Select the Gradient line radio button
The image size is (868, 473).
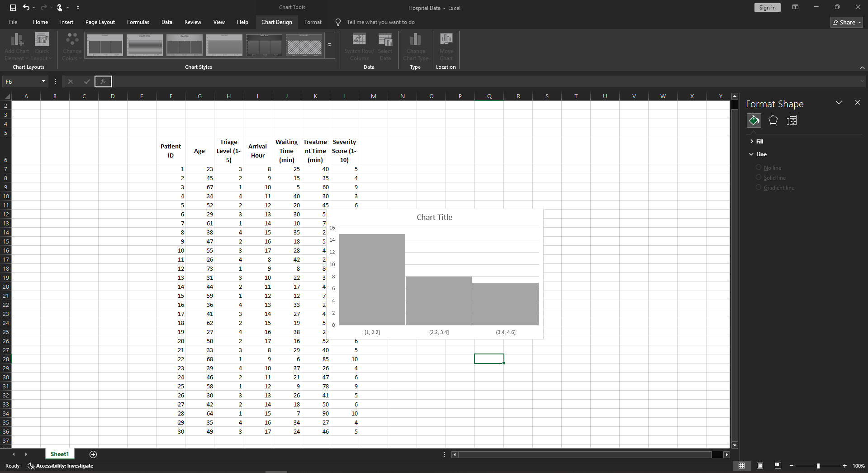click(759, 187)
